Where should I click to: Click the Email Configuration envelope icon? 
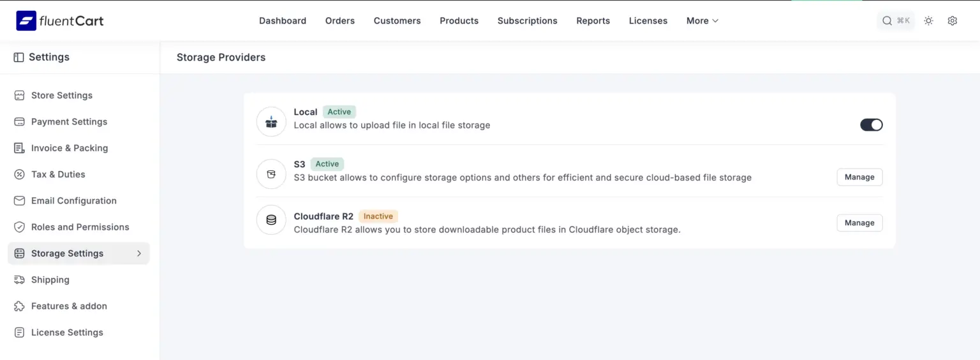click(x=19, y=200)
